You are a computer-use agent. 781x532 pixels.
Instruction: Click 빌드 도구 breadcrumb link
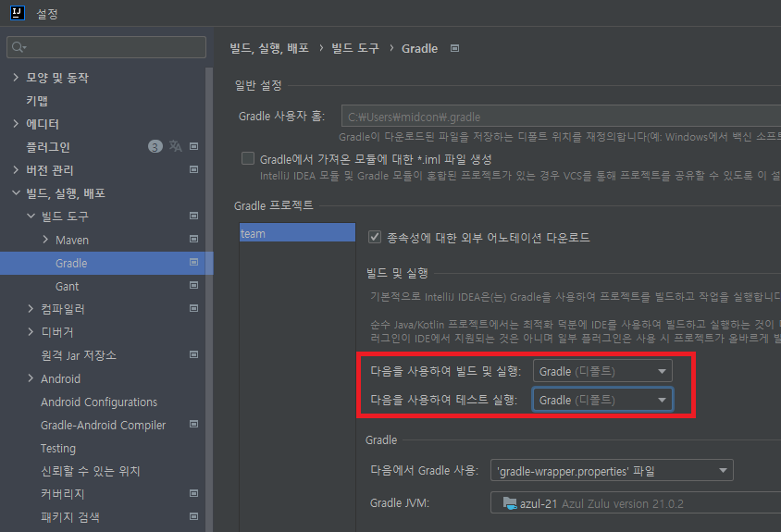[355, 48]
